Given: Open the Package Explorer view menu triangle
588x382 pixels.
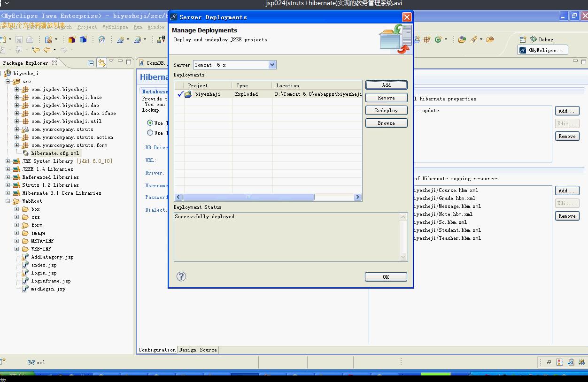Looking at the screenshot, I should (111, 61).
